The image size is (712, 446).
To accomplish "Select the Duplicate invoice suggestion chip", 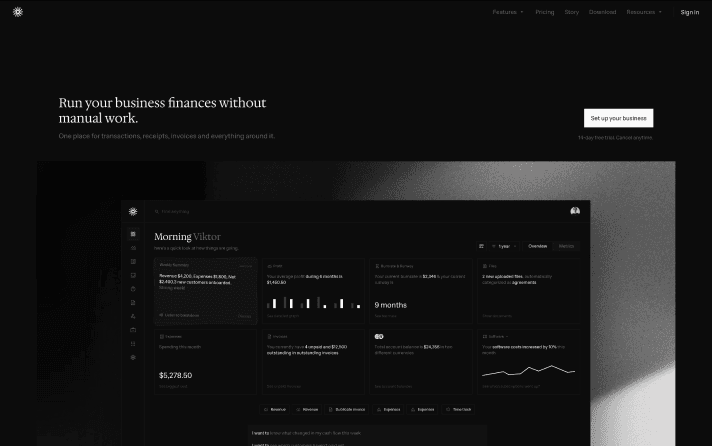I will click(x=346, y=410).
